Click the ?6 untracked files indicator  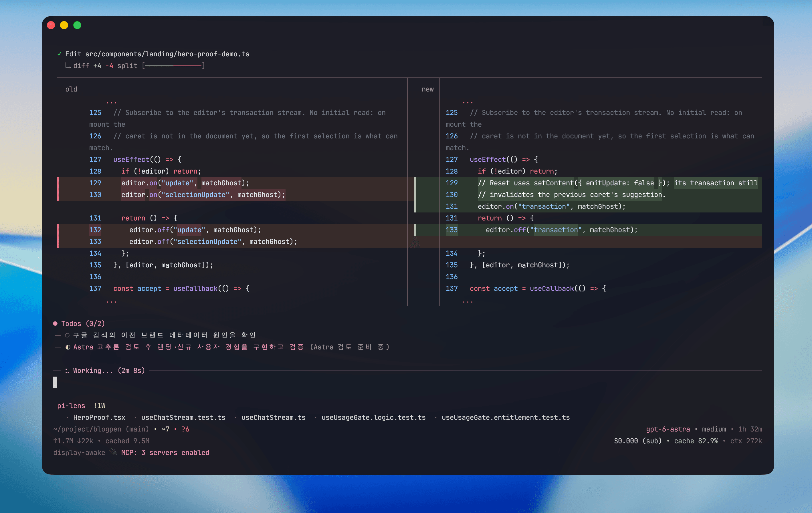click(x=185, y=430)
